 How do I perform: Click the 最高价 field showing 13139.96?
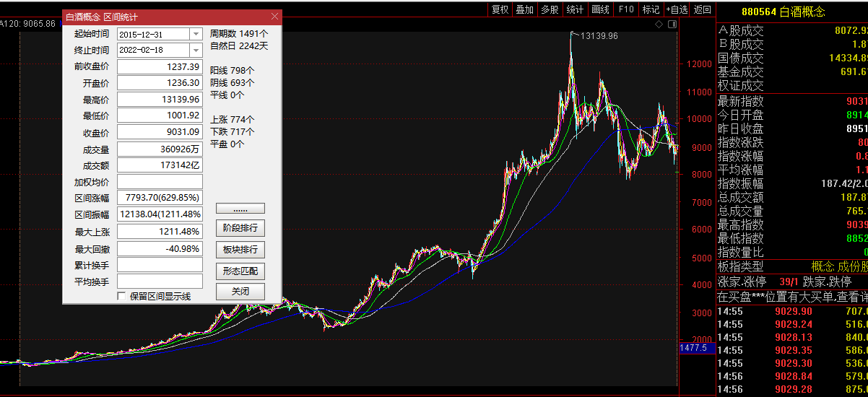[160, 99]
